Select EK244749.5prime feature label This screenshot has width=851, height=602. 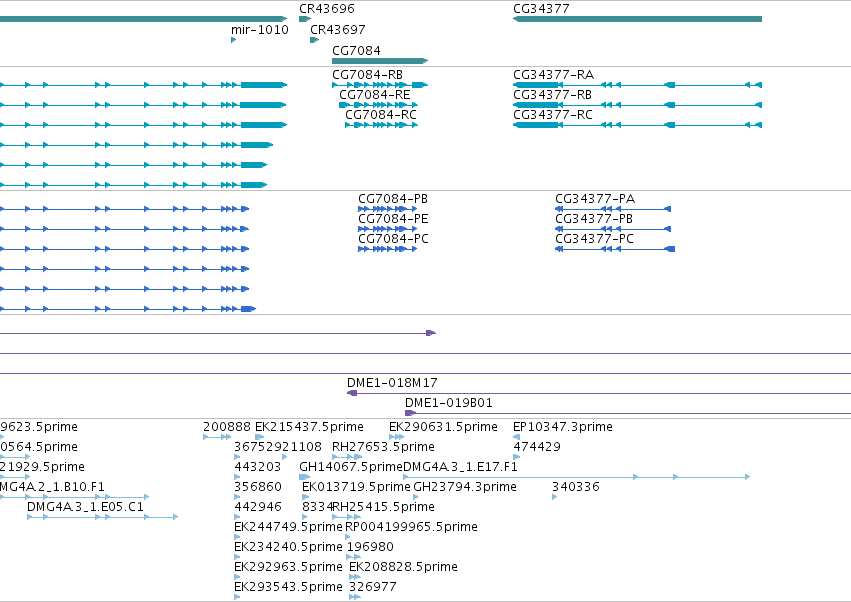[x=288, y=527]
